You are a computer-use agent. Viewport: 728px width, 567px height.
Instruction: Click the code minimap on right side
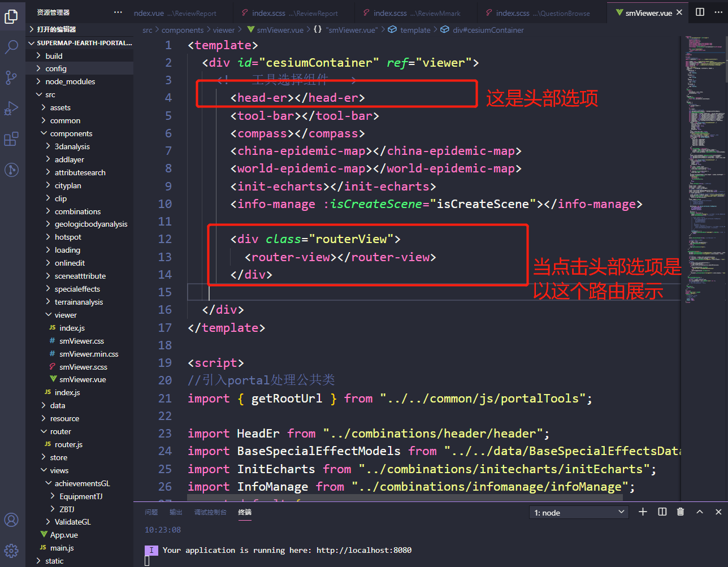pos(704,170)
